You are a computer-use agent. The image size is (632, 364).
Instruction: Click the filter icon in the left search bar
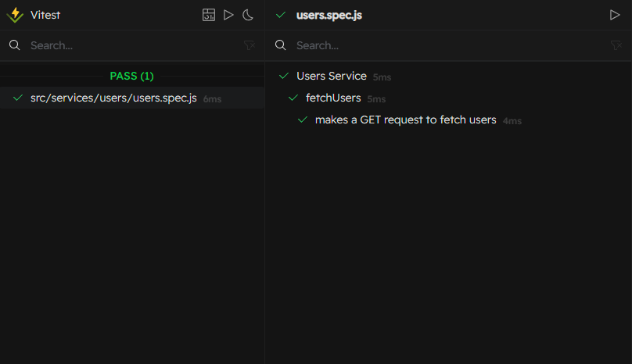pyautogui.click(x=250, y=45)
